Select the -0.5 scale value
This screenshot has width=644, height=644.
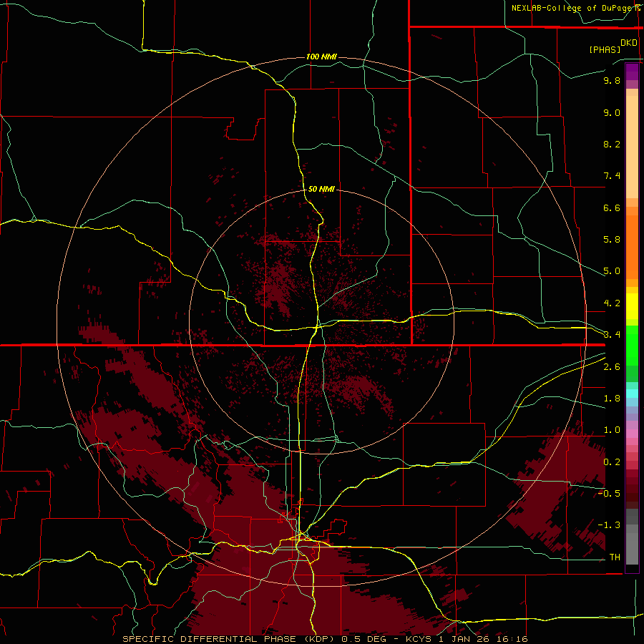(609, 494)
